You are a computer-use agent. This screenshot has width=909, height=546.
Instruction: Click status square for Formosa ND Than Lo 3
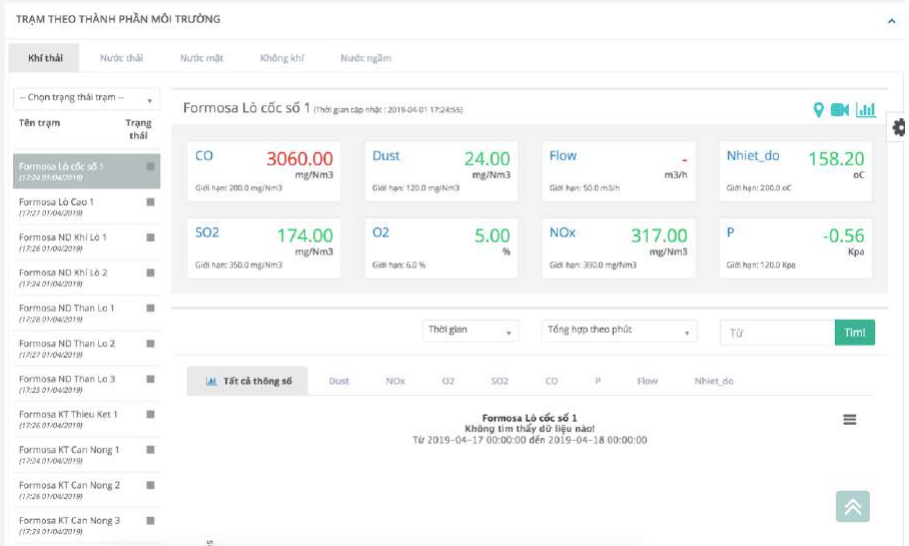150,378
